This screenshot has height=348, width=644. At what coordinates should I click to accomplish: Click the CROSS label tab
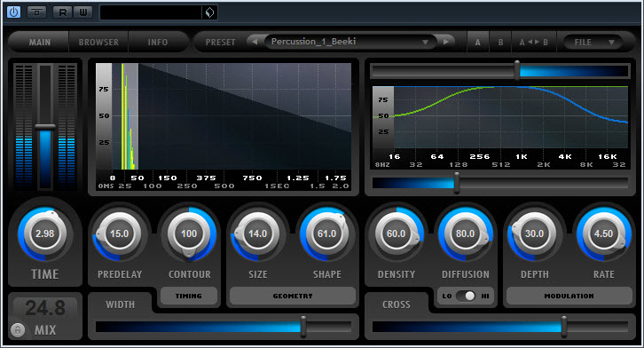(396, 304)
